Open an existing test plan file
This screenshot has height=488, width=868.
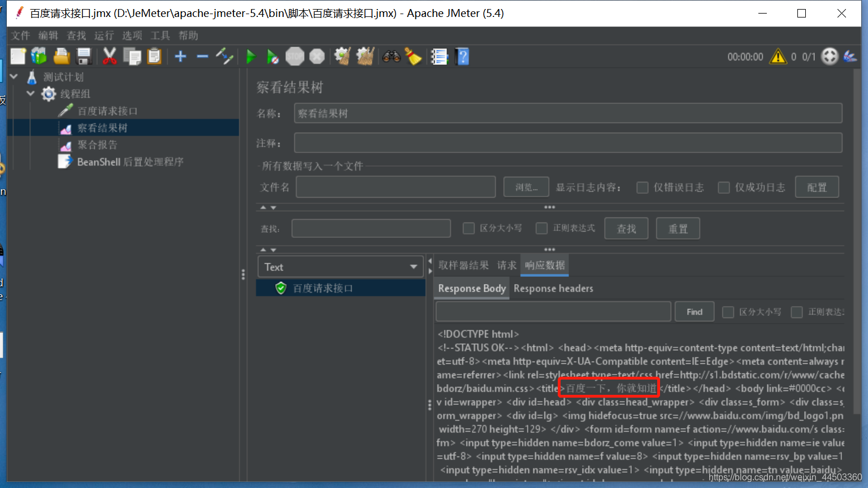[62, 56]
